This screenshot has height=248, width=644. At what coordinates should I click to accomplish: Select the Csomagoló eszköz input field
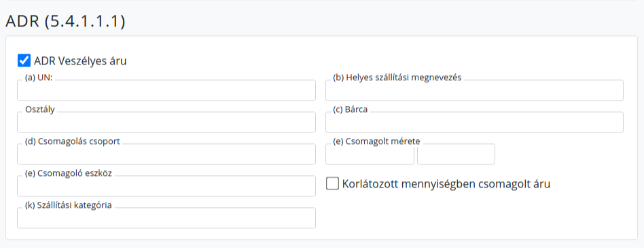point(166,186)
